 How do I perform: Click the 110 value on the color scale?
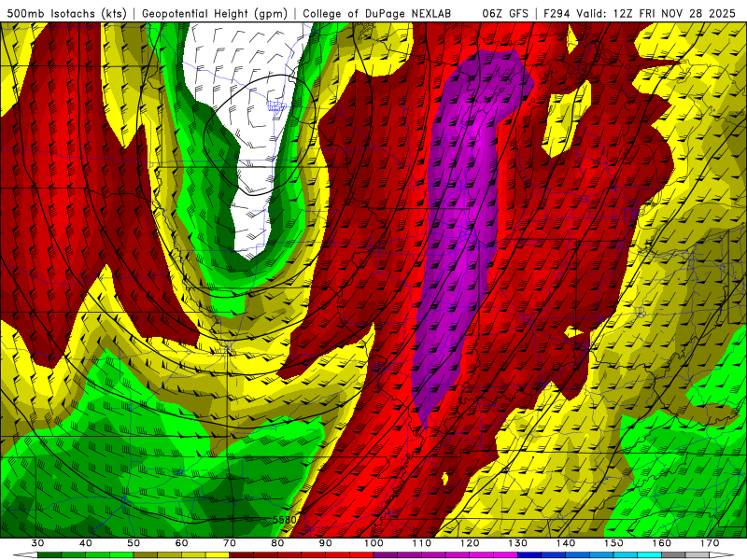click(422, 543)
